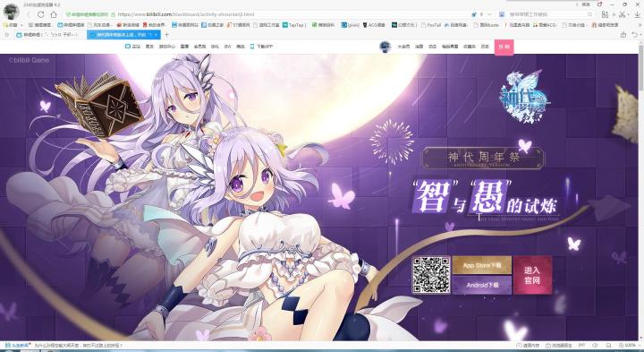Click the red 进入官网 button

click(x=532, y=275)
